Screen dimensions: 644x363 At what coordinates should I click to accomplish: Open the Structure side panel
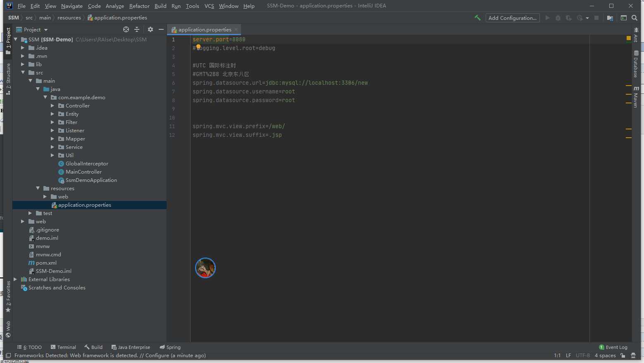point(8,79)
